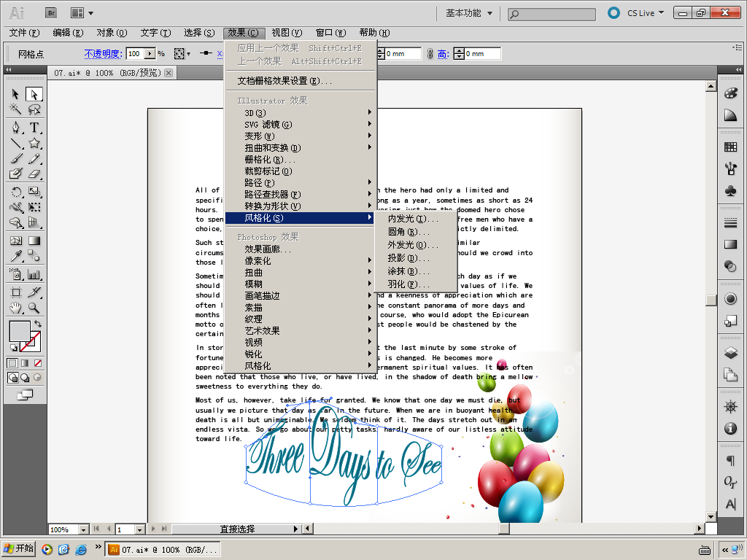Select the Line Segment tool

tap(15, 143)
